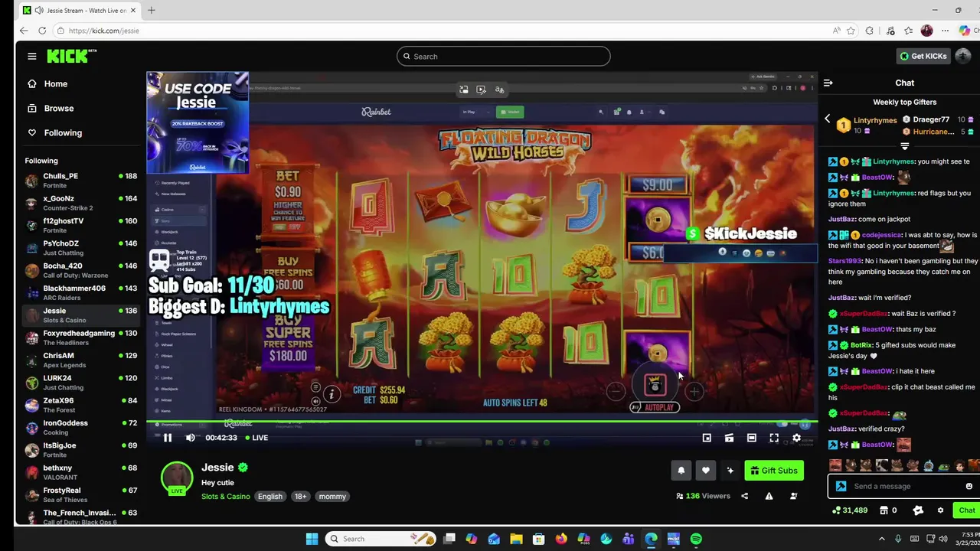The width and height of the screenshot is (980, 551).
Task: Click the sparkle icon beside Gift Subs
Action: pyautogui.click(x=730, y=471)
